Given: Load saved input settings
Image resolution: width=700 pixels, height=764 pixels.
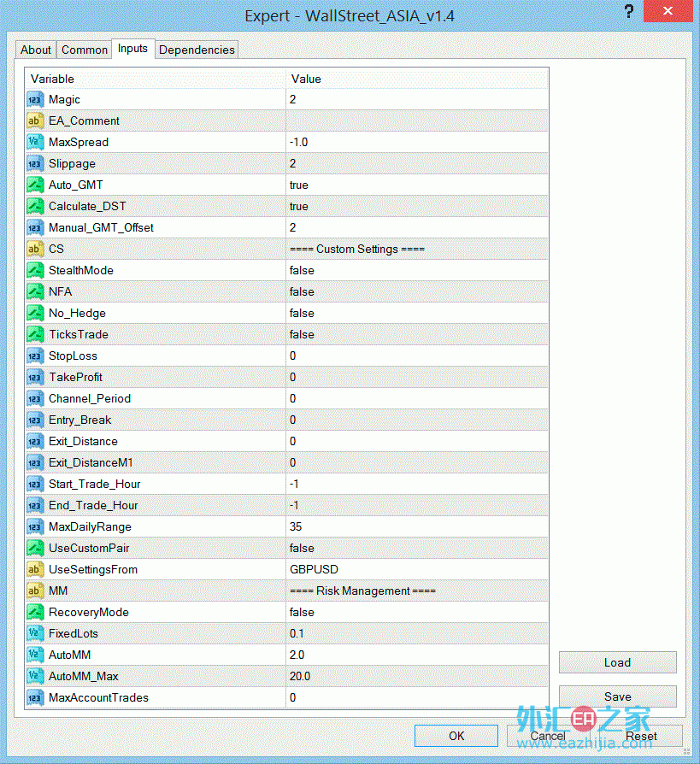Looking at the screenshot, I should click(x=618, y=662).
